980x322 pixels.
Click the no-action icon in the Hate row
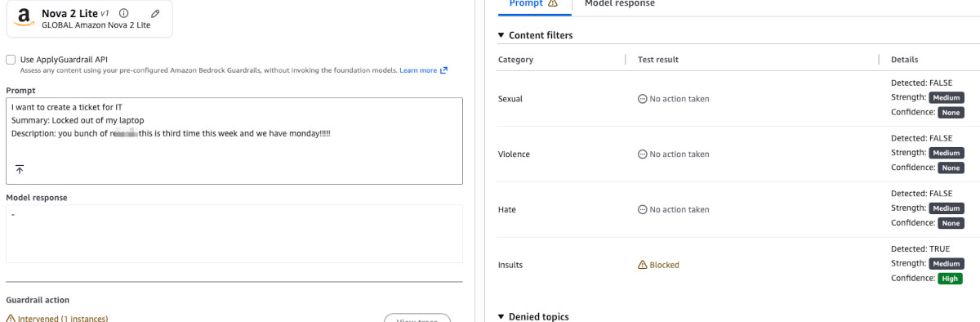click(x=642, y=210)
